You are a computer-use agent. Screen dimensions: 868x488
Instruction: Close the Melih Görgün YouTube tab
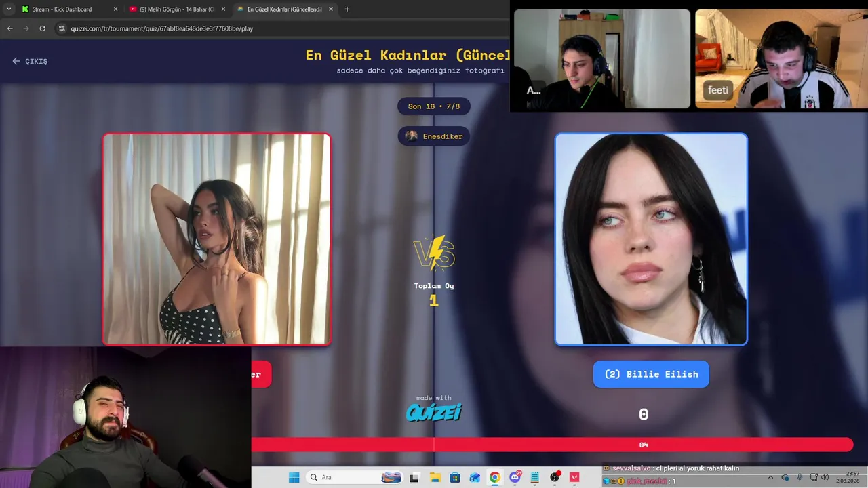(x=223, y=9)
